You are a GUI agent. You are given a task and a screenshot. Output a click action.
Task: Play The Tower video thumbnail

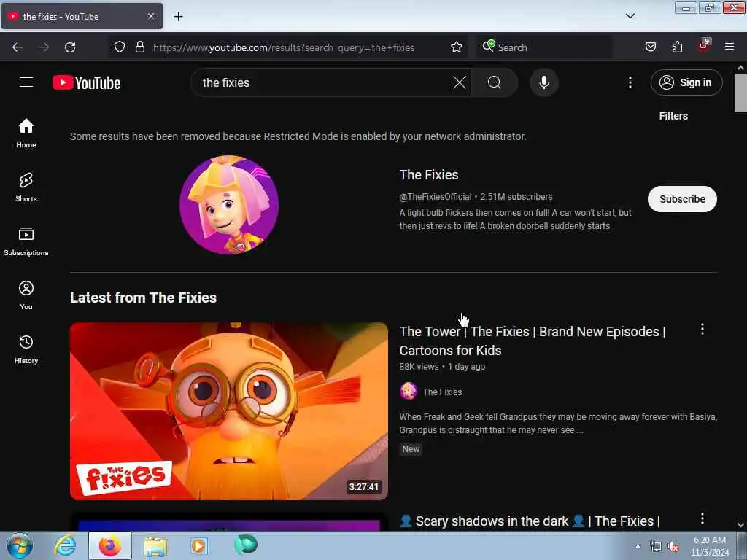(x=229, y=411)
